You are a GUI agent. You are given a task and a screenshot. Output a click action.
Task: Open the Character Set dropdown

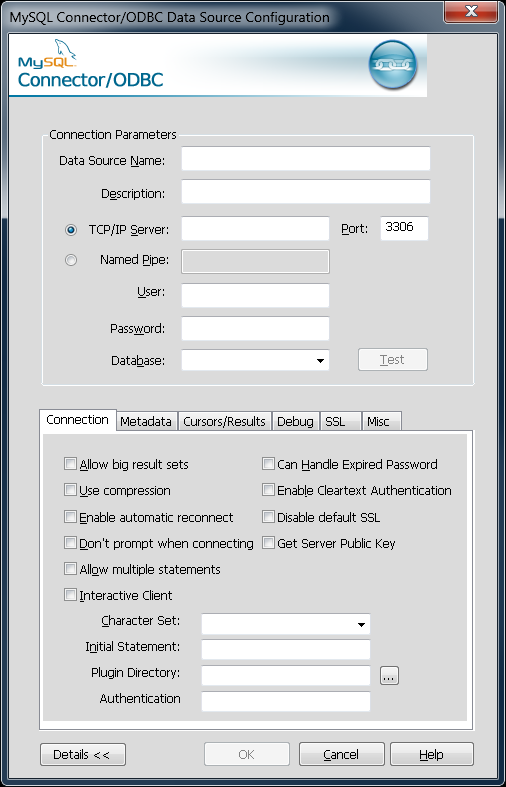pyautogui.click(x=360, y=624)
